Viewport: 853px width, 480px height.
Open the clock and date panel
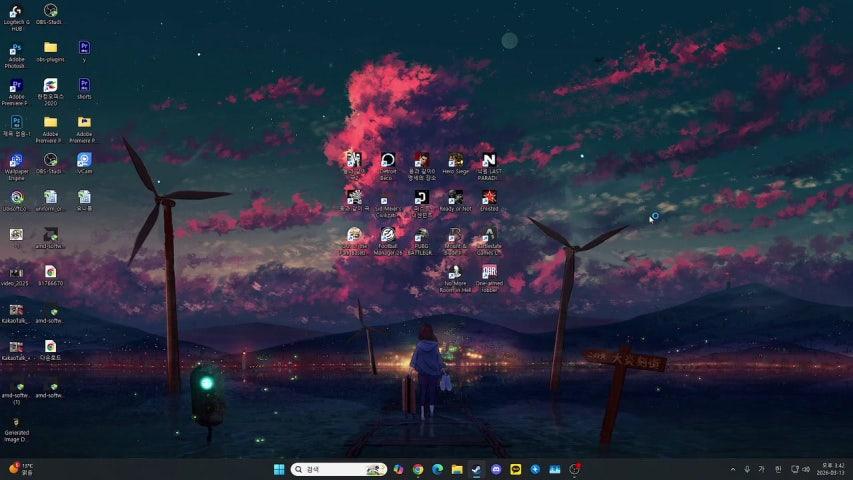click(829, 469)
